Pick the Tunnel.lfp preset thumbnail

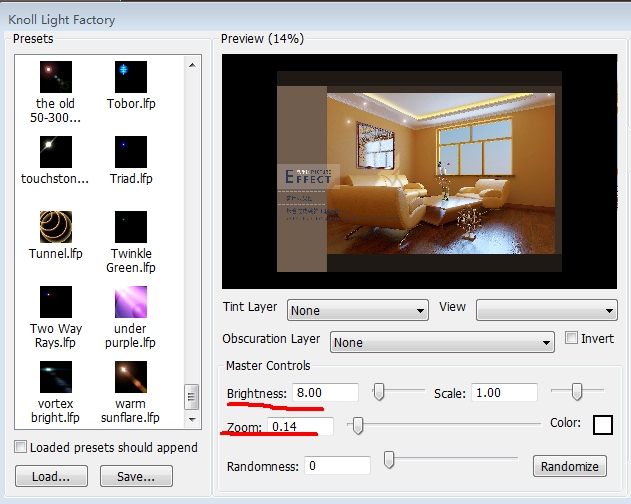click(x=56, y=227)
